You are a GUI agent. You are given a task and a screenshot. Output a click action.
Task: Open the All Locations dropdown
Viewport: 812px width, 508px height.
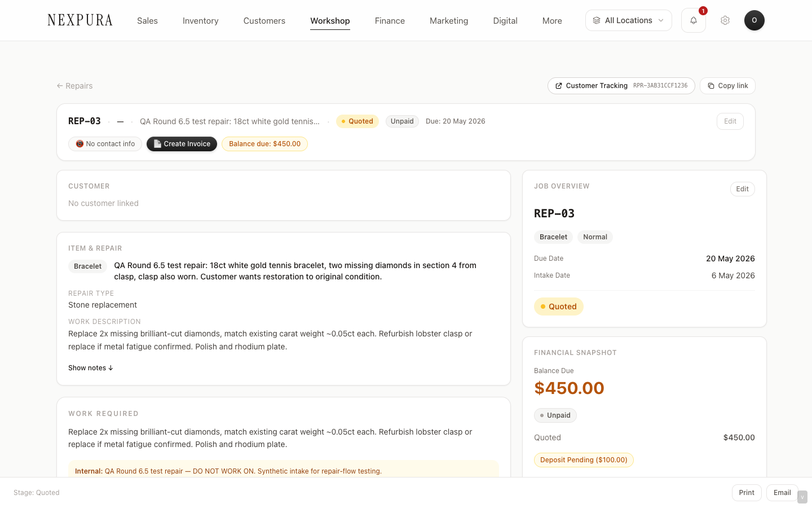pyautogui.click(x=629, y=20)
